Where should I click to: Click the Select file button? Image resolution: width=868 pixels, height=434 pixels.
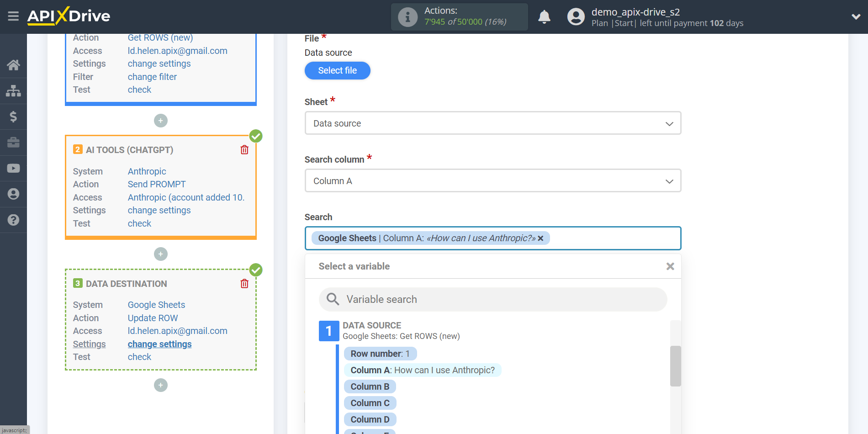click(x=337, y=70)
